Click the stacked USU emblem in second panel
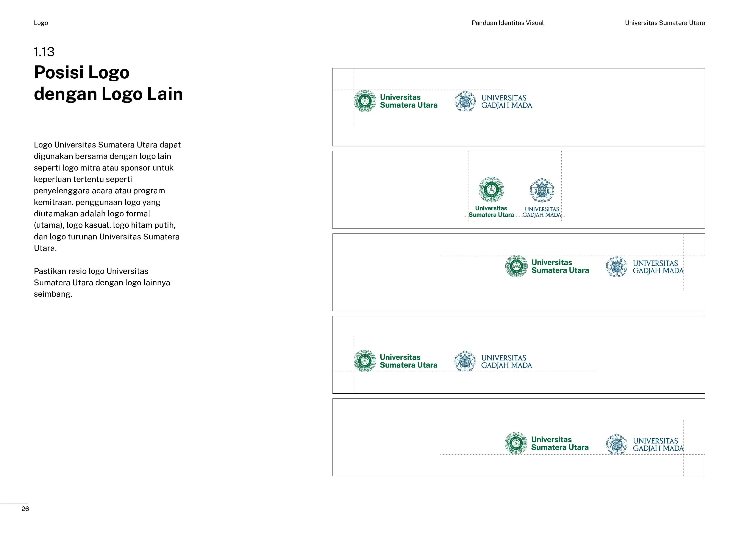The height and width of the screenshot is (534, 756). click(491, 189)
